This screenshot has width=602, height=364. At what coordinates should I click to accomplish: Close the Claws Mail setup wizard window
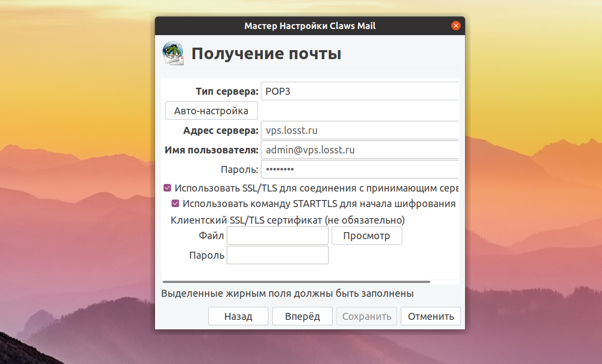[456, 26]
